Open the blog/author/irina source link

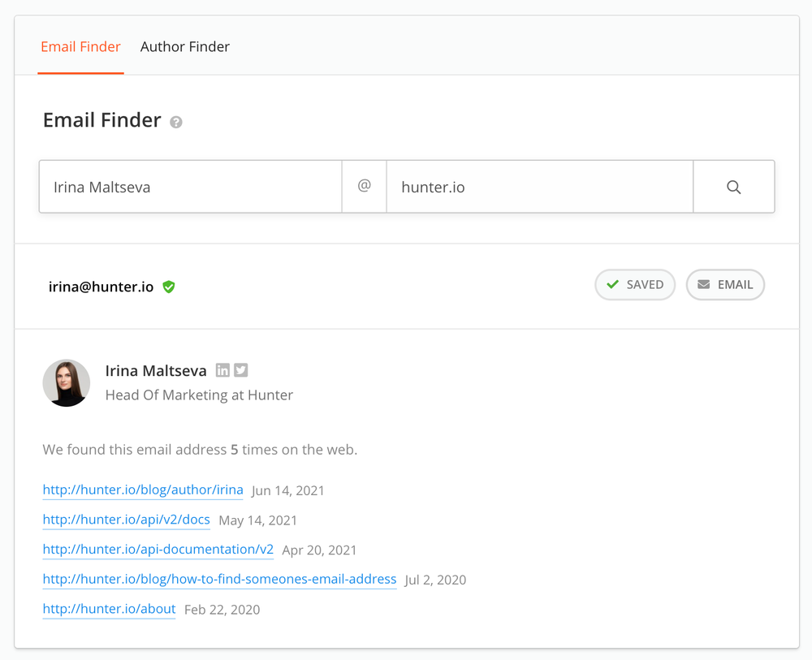pos(143,490)
